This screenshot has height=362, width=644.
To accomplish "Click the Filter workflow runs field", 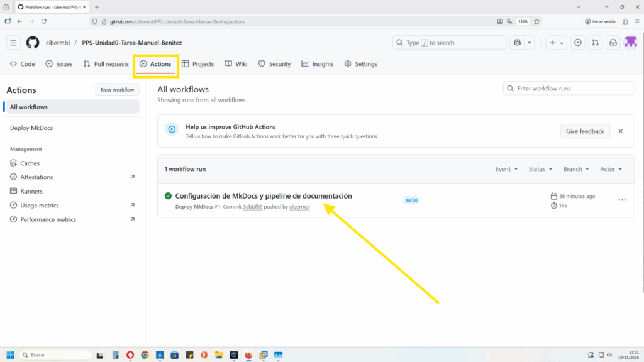I will (569, 89).
